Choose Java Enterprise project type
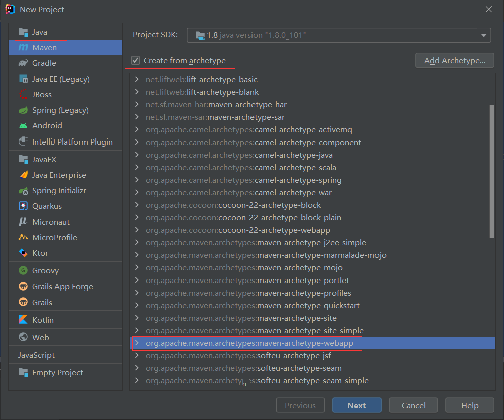This screenshot has height=420, width=504. [65, 175]
